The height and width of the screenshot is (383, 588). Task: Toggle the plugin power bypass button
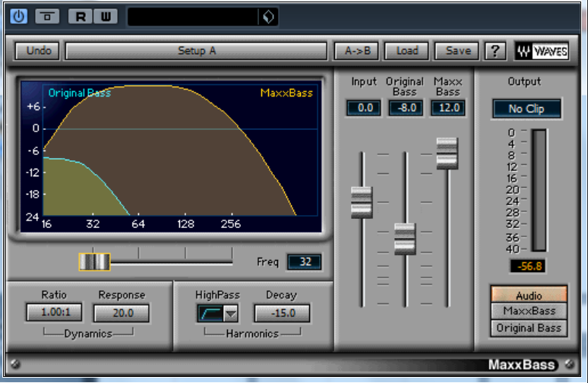tap(19, 17)
